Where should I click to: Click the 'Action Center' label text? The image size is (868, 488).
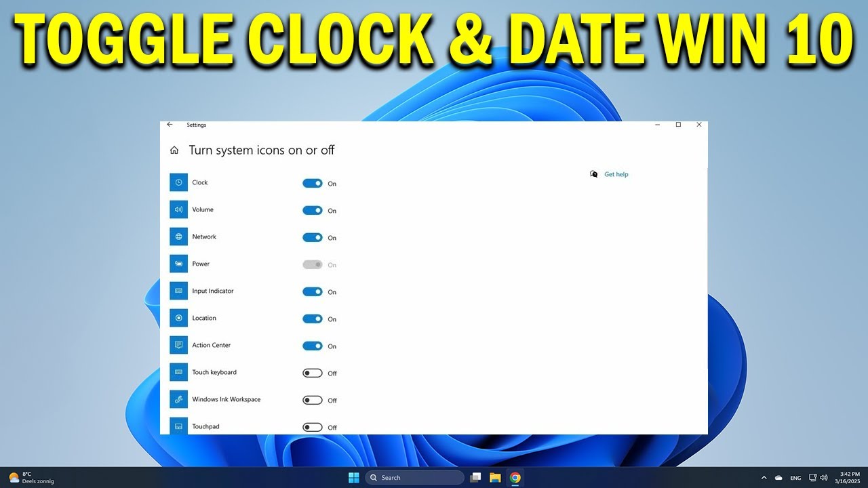pyautogui.click(x=212, y=345)
